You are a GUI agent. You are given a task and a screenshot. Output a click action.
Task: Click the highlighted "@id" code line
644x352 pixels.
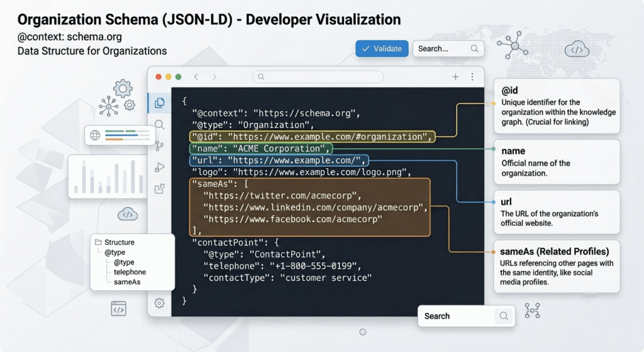pos(312,137)
